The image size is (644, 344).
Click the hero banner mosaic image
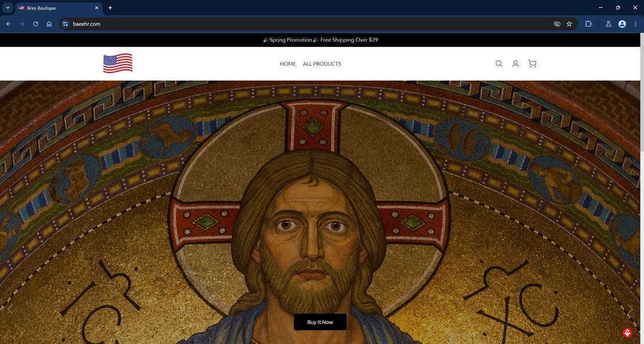tap(320, 212)
